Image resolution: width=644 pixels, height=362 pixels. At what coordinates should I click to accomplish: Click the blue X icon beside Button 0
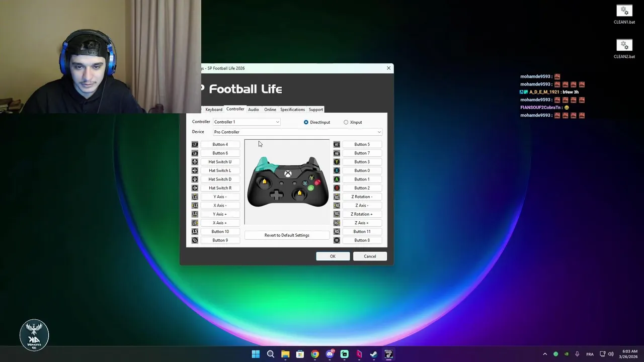[337, 170]
